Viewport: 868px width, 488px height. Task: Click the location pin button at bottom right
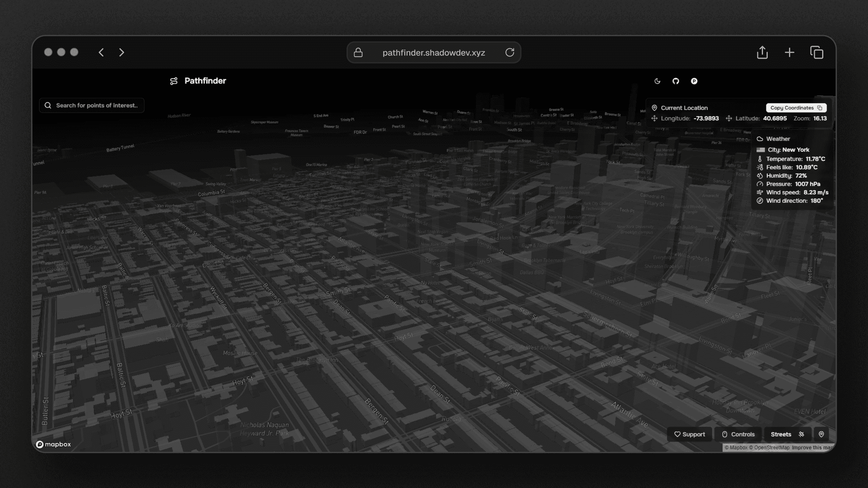click(x=821, y=434)
